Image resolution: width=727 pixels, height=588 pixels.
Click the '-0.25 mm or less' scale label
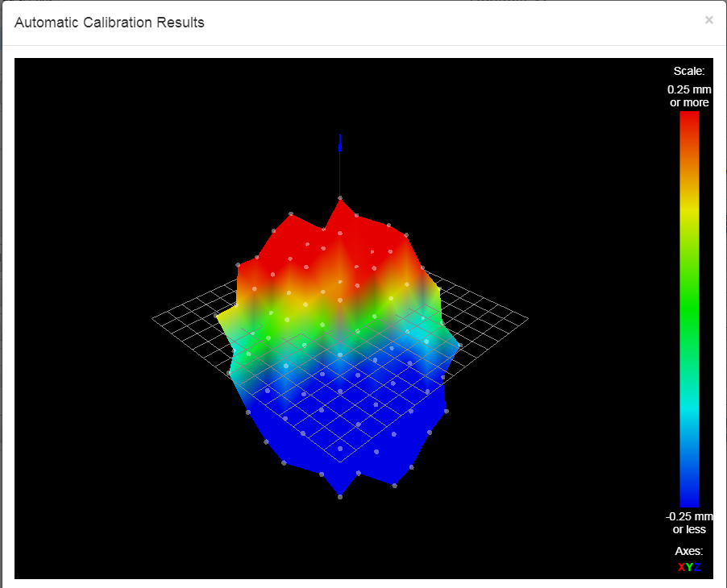click(x=689, y=523)
